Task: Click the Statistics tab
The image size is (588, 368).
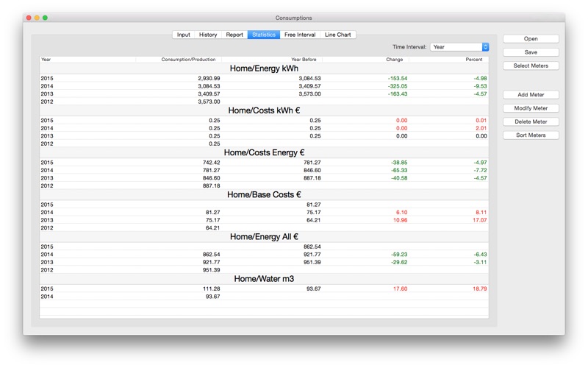Action: (x=264, y=35)
